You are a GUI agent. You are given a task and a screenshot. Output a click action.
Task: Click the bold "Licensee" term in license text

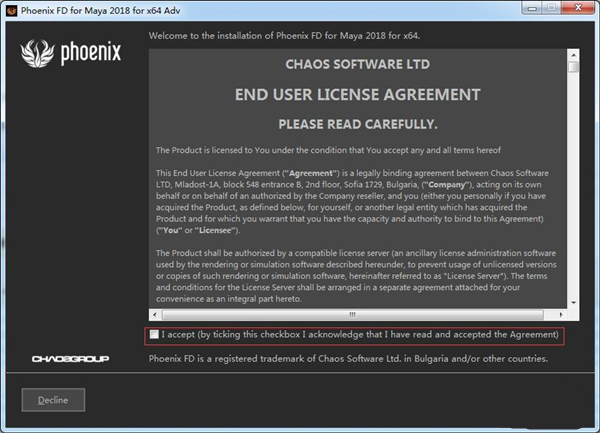215,231
